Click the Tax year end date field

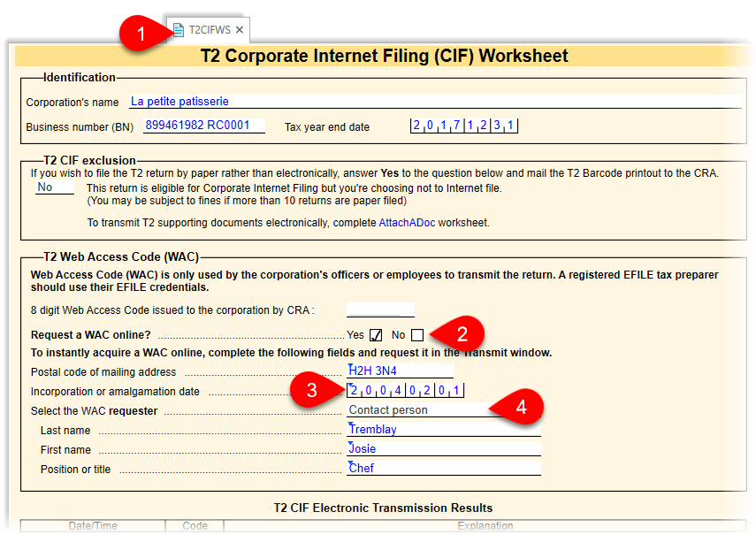464,126
